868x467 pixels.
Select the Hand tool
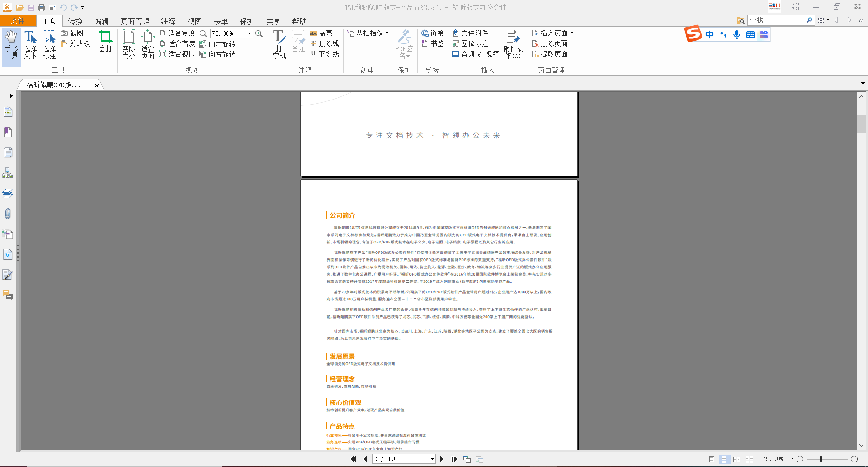pos(11,44)
